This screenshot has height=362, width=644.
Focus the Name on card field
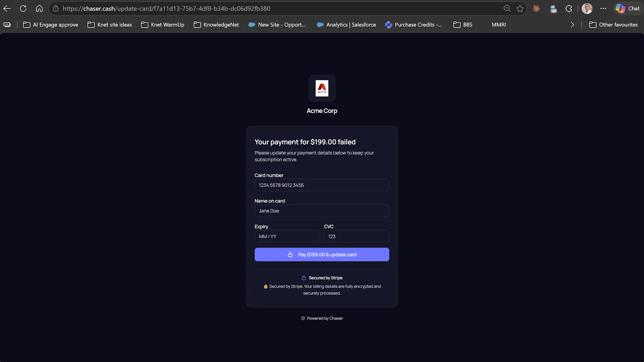(322, 211)
